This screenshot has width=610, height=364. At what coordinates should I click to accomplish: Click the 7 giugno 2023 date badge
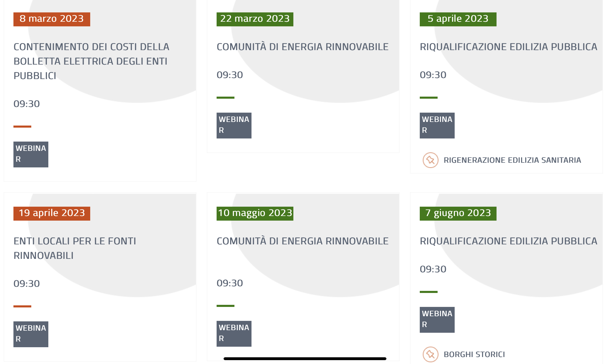click(458, 213)
